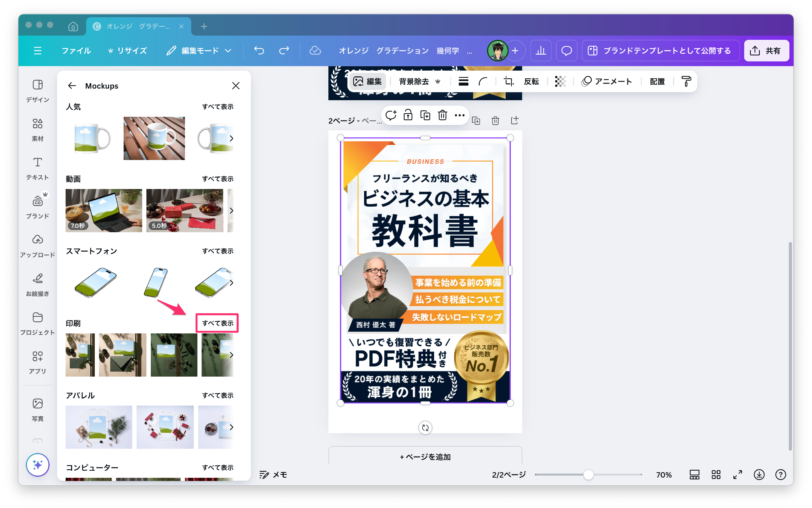Select the mug on wooden table mockup

coord(154,138)
